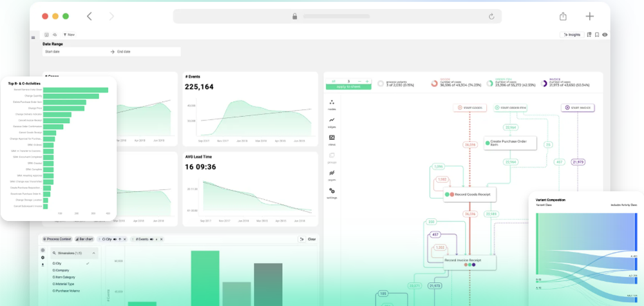Increase variant count with plus
The image size is (644, 306).
(x=367, y=81)
